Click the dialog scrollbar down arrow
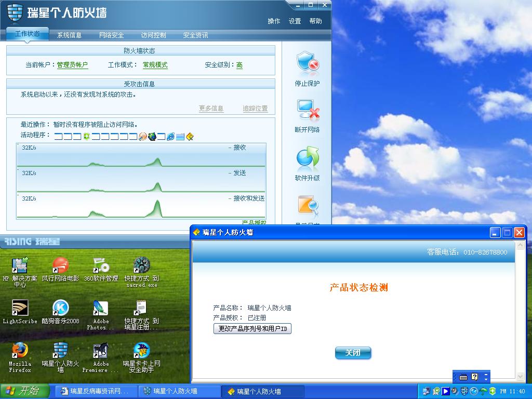 (520, 376)
